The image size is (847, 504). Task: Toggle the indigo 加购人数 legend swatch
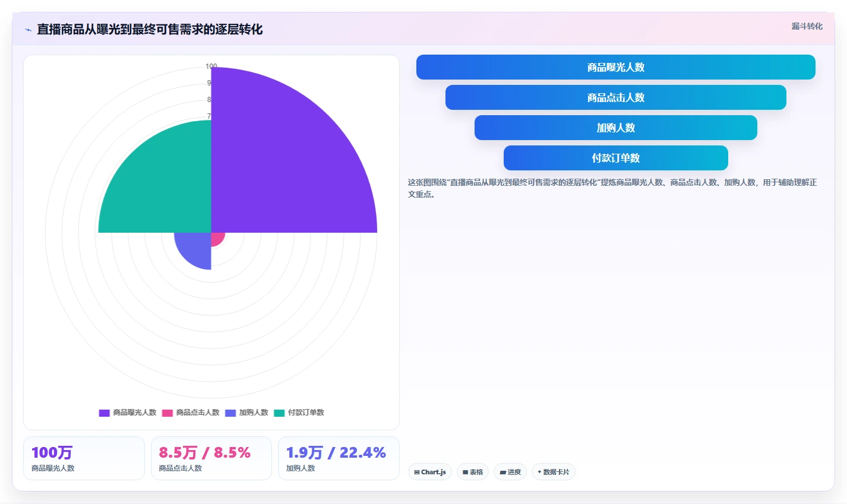click(230, 413)
